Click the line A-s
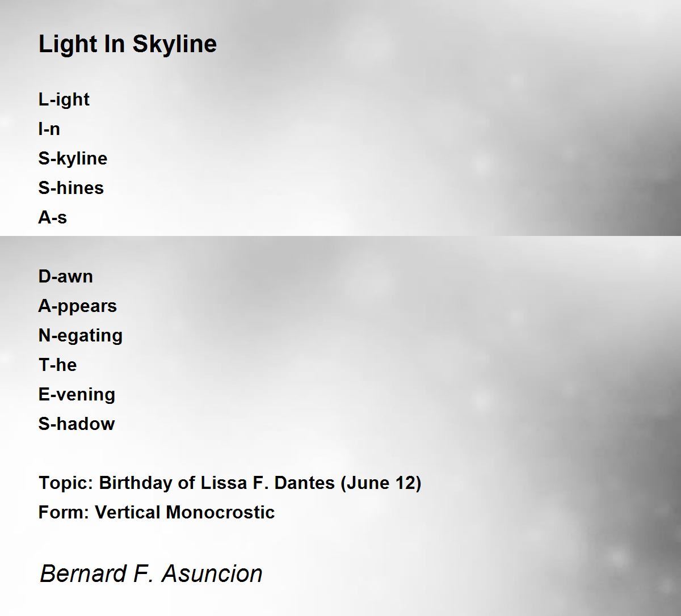Screen dimensions: 681x616 pyautogui.click(x=53, y=217)
